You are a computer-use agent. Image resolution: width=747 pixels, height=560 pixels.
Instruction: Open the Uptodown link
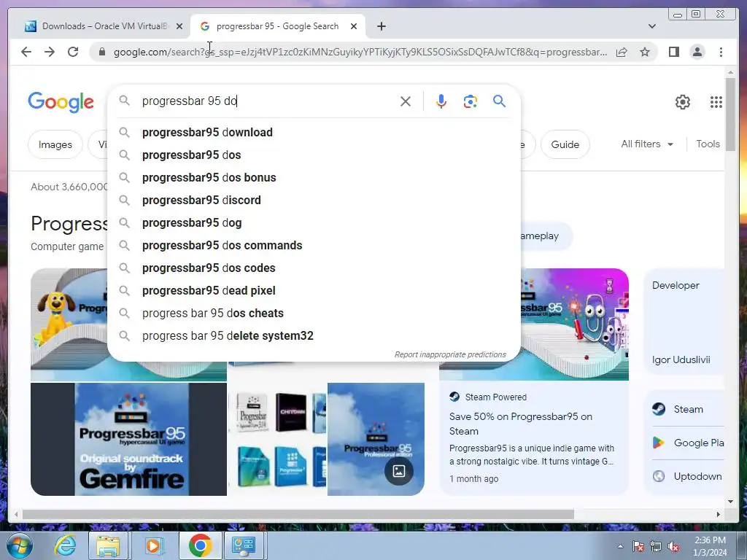tap(687, 476)
